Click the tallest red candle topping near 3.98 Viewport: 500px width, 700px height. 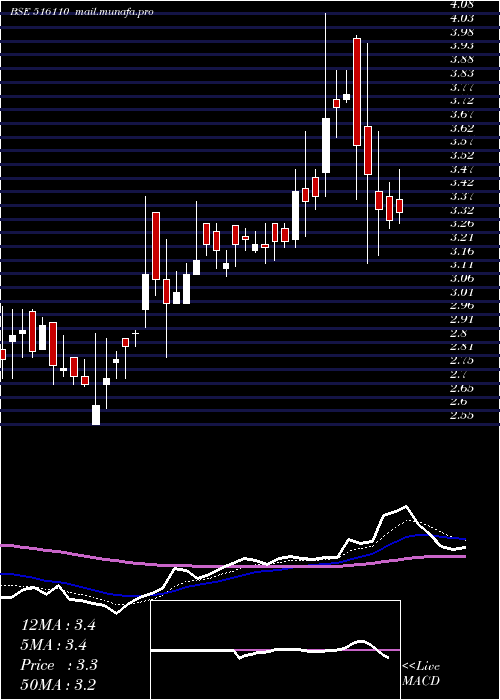[x=357, y=92]
